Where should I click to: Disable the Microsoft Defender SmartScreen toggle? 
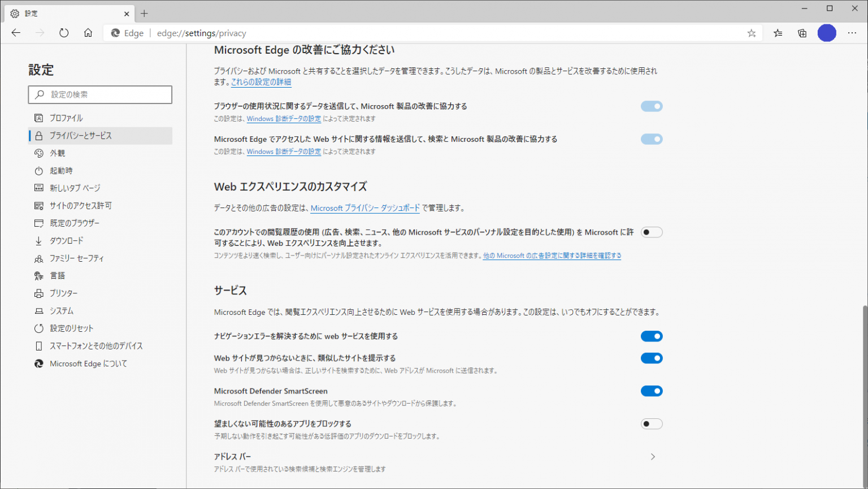[x=652, y=391]
